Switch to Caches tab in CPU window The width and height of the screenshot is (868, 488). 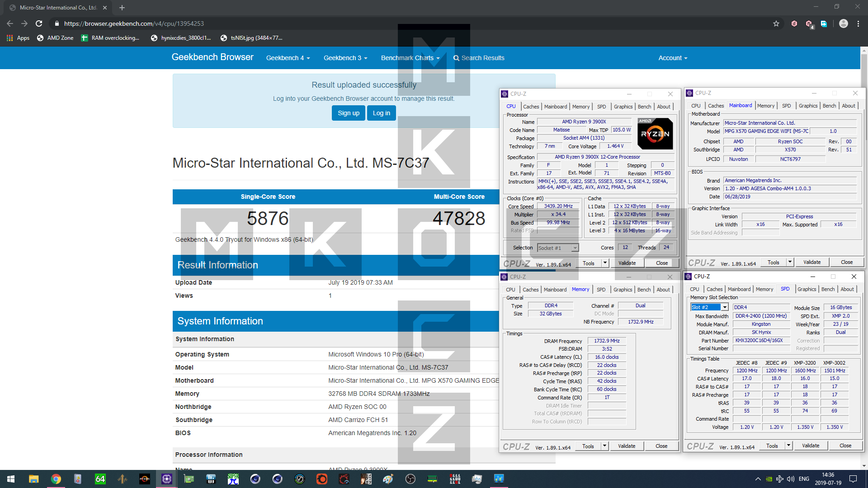click(531, 107)
